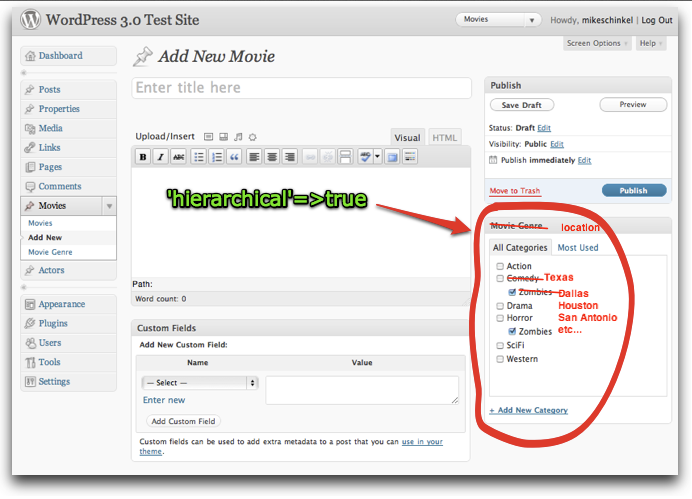Collapse the Movies sidebar menu arrow

click(109, 206)
